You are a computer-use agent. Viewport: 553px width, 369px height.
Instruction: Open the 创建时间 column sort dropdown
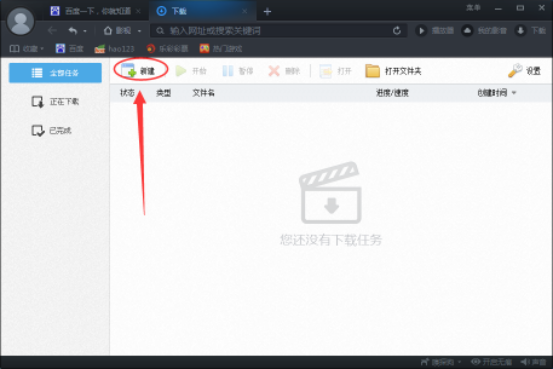point(514,93)
